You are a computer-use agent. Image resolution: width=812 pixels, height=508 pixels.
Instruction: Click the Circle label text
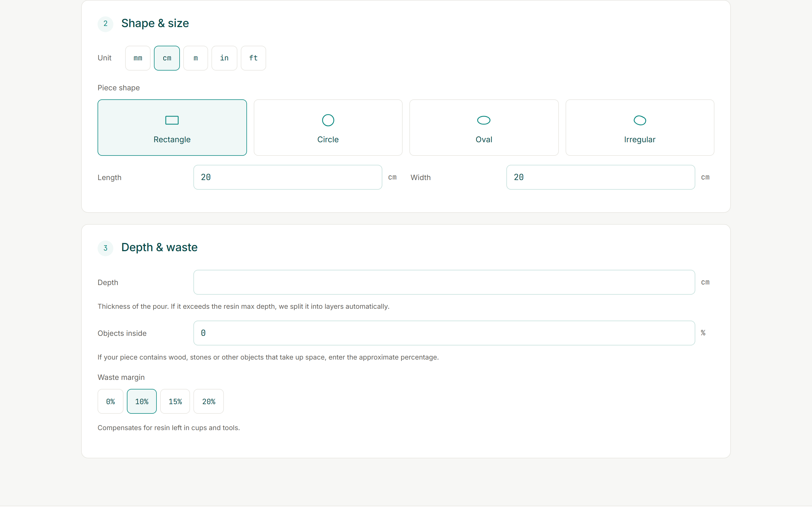click(x=328, y=139)
